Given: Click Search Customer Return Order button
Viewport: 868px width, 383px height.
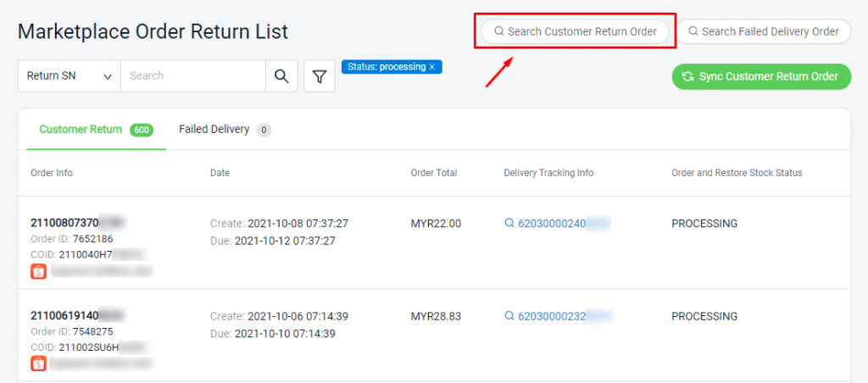Looking at the screenshot, I should click(576, 31).
